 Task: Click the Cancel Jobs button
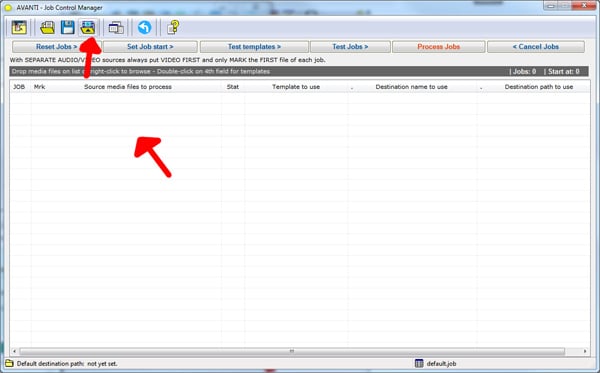[536, 47]
